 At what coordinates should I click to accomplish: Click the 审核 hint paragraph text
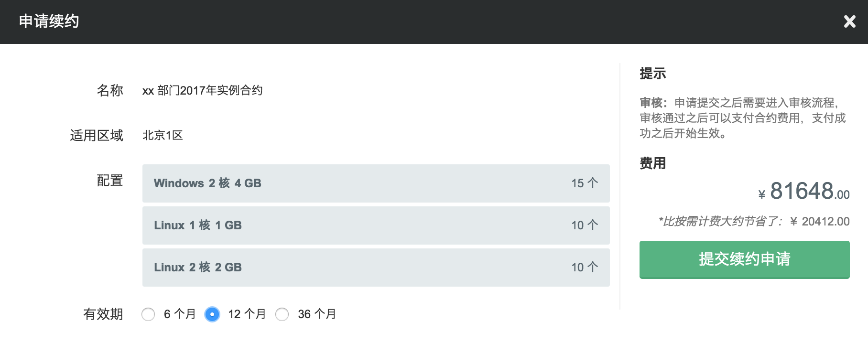(x=743, y=118)
